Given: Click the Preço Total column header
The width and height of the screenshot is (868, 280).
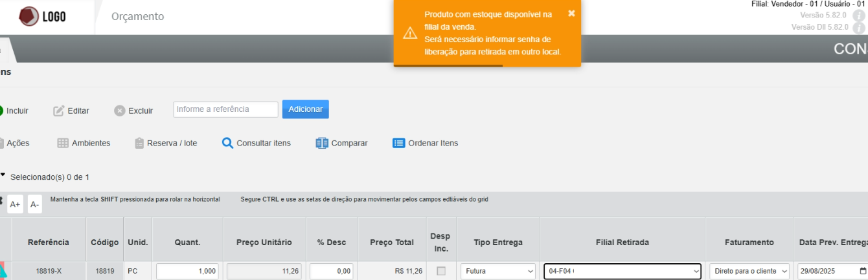Looking at the screenshot, I should 392,242.
